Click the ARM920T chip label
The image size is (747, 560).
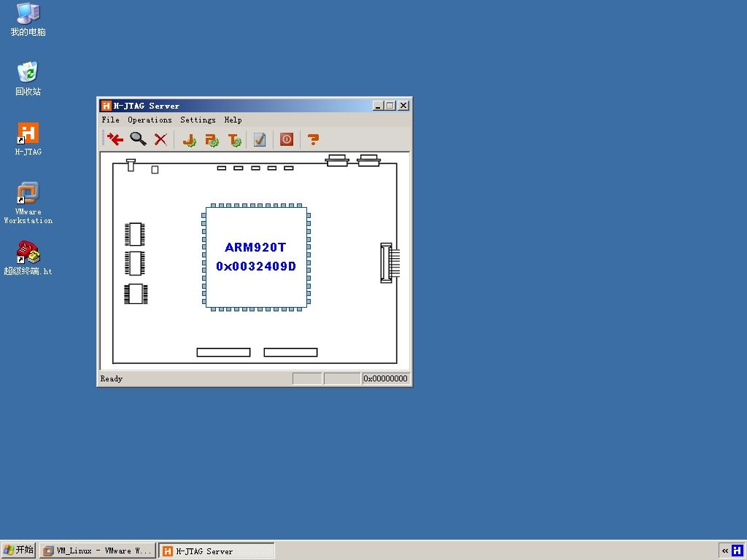(255, 247)
